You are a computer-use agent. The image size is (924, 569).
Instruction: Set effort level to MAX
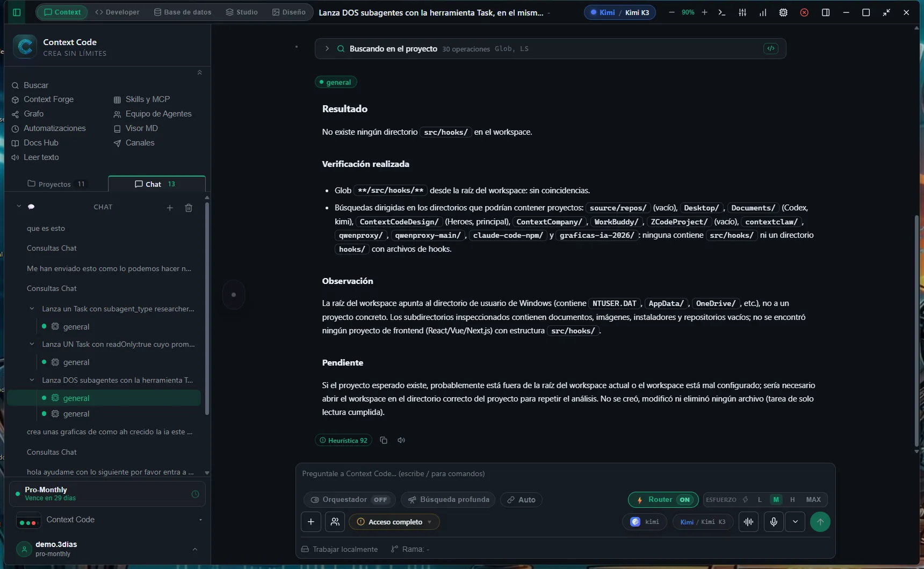point(813,500)
